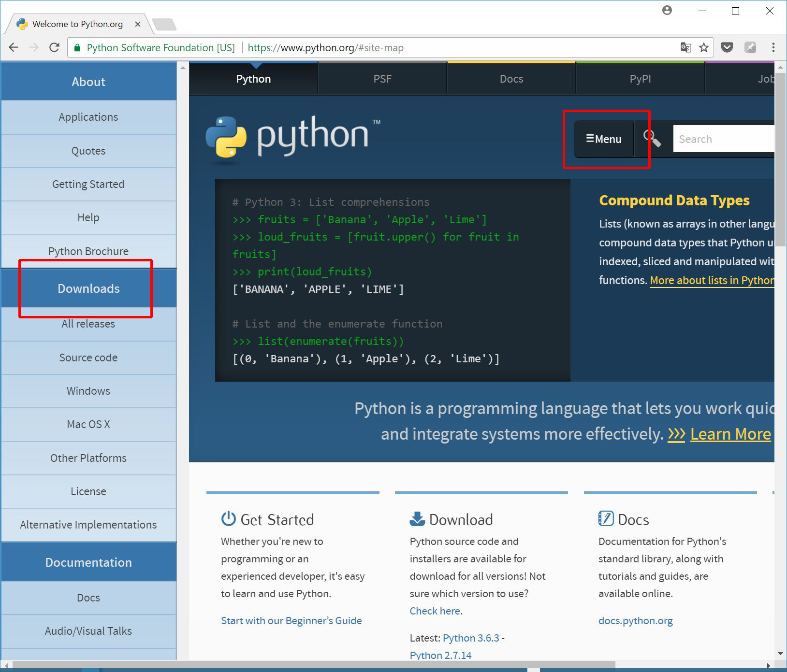Screen dimensions: 787x672
Task: Click the Get Started power icon
Action: 228,519
